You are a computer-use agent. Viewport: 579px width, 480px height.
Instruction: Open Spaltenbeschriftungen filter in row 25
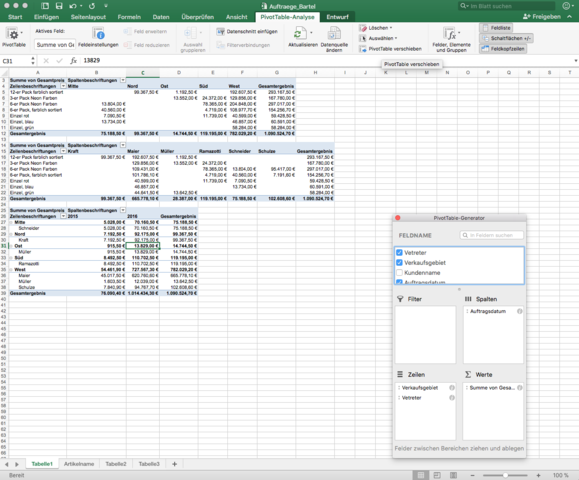pyautogui.click(x=123, y=210)
